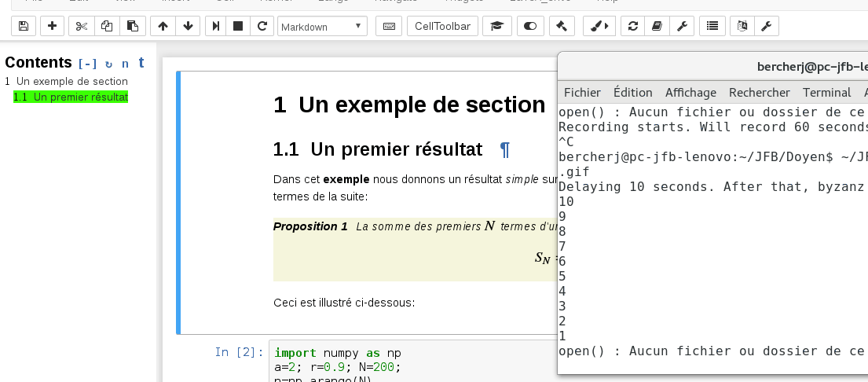The width and height of the screenshot is (868, 382).
Task: Open the Fichier menu in terminal
Action: coord(582,93)
